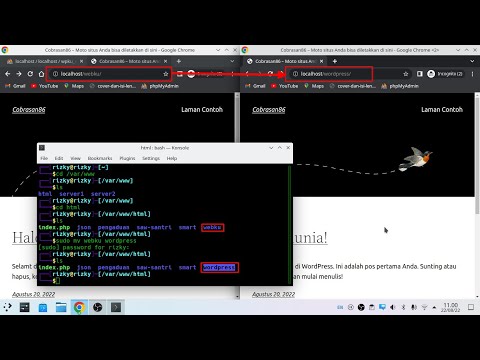Open network Wi-Fi icon in system tray

[424, 307]
